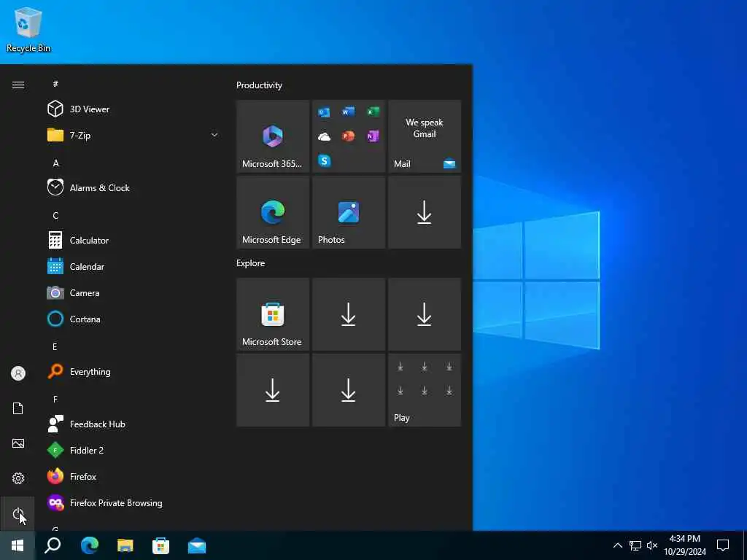Select the # section header
This screenshot has height=560, width=747.
tap(55, 84)
